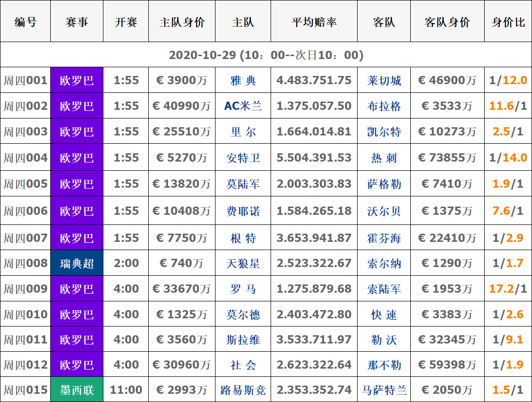Click the 热刺 away team name
Viewport: 532px width, 402px height.
pyautogui.click(x=384, y=158)
